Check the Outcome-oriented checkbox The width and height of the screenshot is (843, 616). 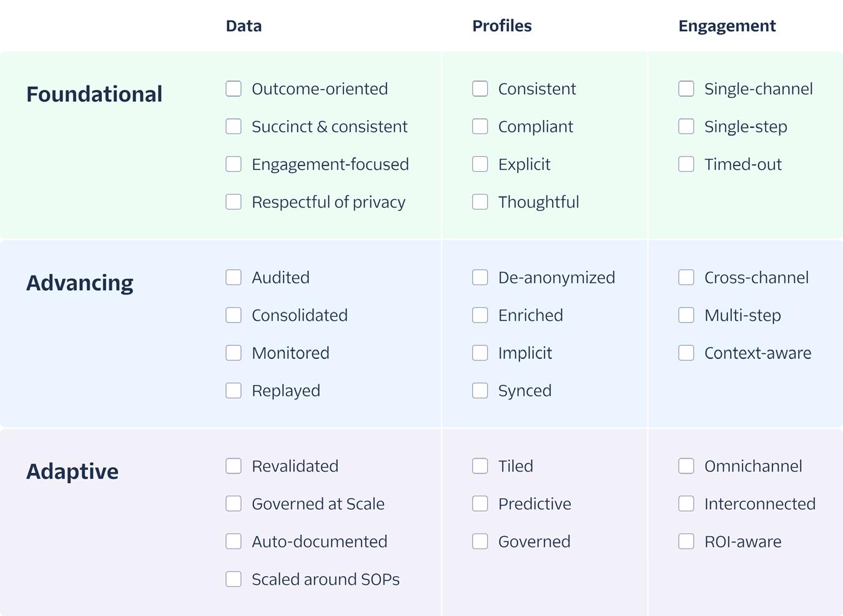(234, 89)
